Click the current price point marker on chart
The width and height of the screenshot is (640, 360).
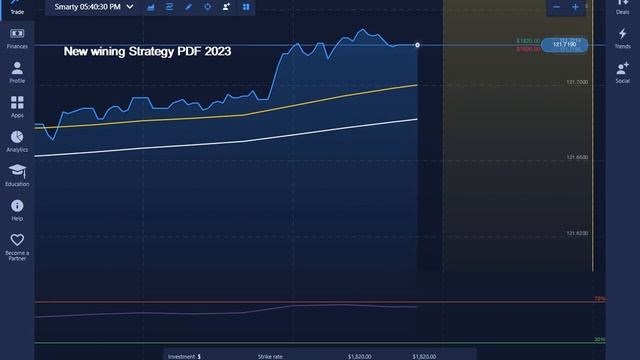(x=417, y=45)
